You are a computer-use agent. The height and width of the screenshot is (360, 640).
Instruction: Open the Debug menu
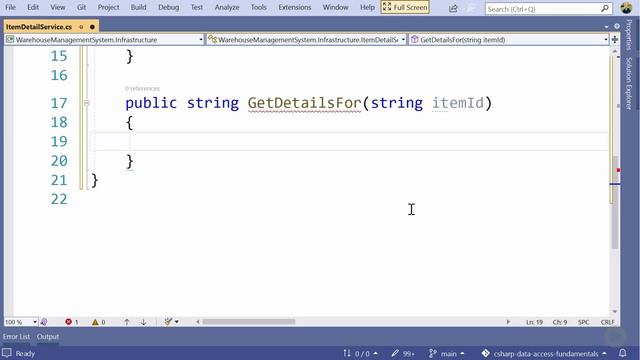pos(168,7)
